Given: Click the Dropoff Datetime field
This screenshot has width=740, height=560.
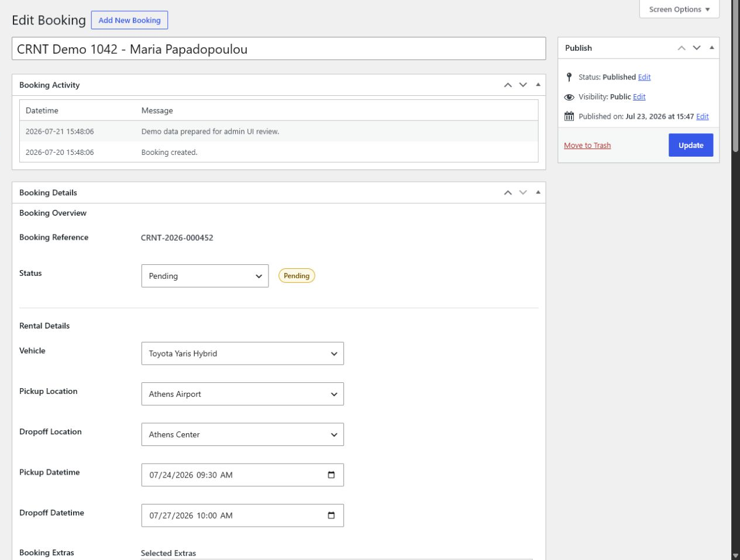Looking at the screenshot, I should pyautogui.click(x=242, y=515).
